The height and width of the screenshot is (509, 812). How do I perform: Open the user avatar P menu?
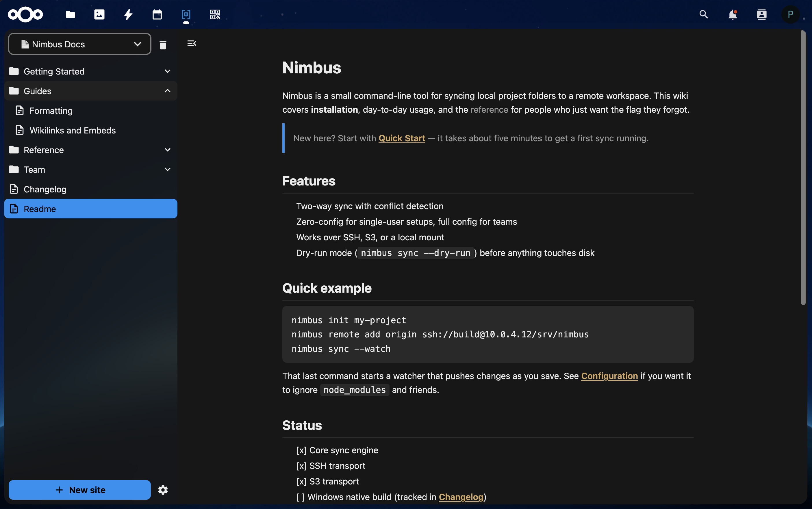(790, 14)
